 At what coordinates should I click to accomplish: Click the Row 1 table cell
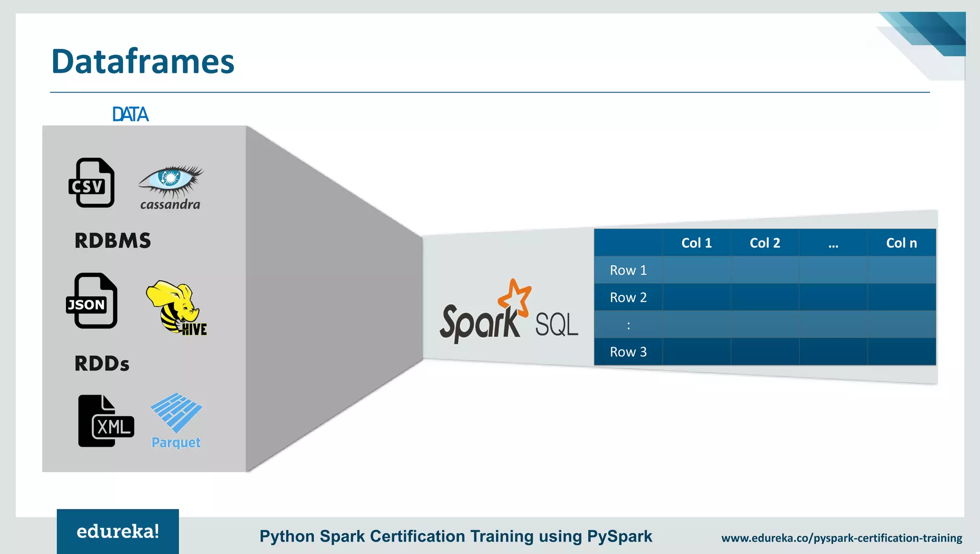(628, 270)
